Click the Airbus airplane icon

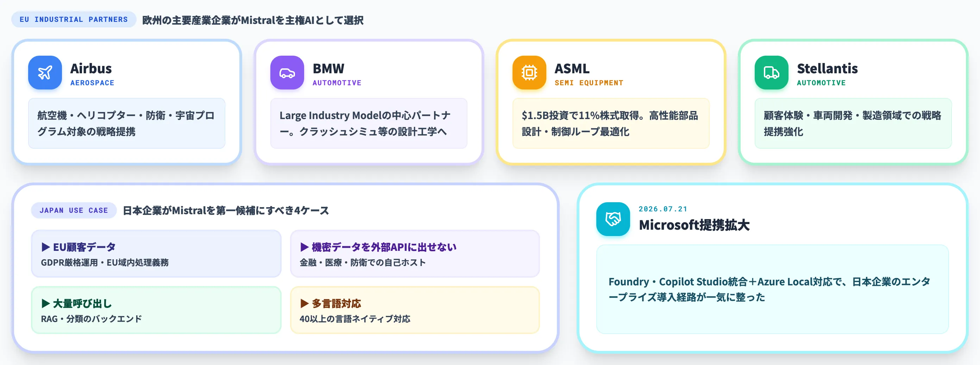45,73
